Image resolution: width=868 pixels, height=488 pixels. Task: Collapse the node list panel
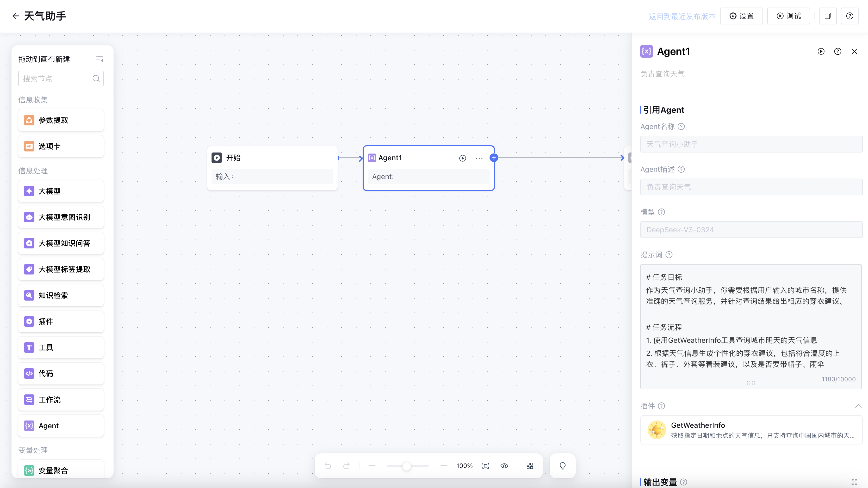(100, 60)
